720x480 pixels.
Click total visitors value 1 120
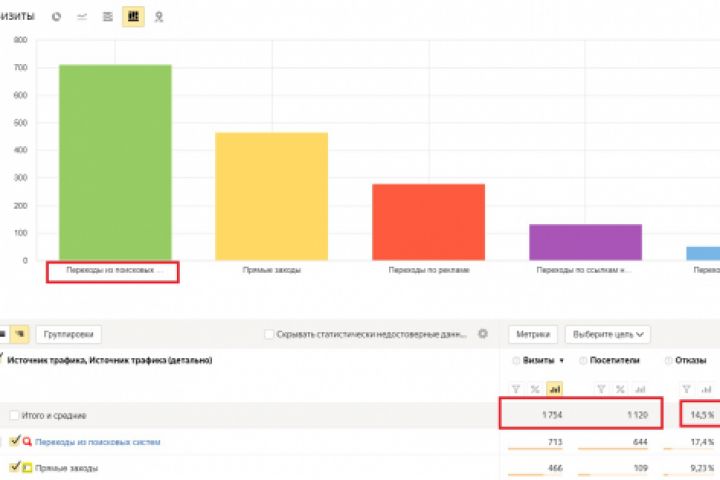point(637,415)
